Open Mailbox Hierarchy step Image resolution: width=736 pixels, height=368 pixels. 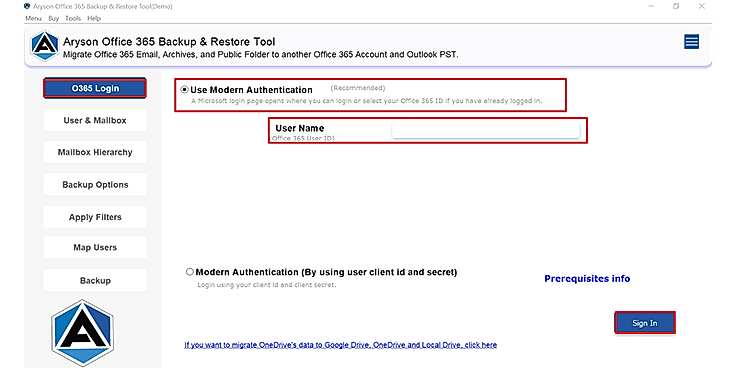coord(95,152)
